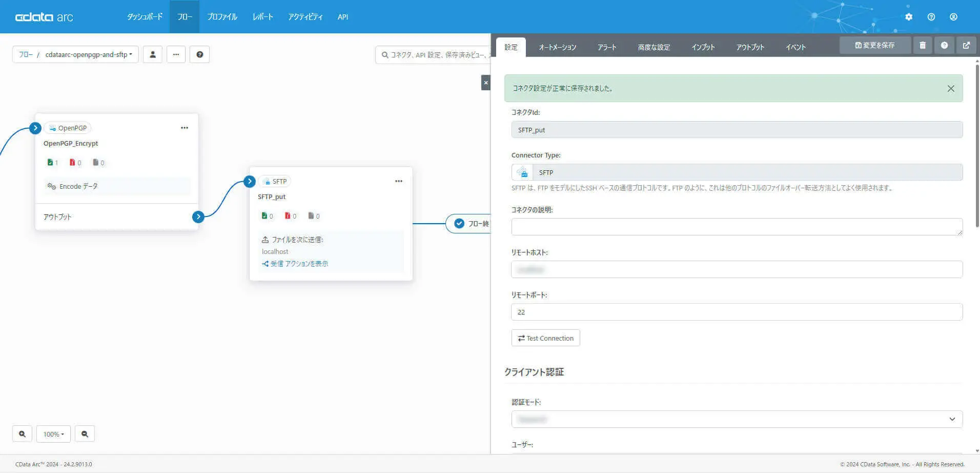This screenshot has height=473, width=980.
Task: Open the settings gear in the top bar
Action: tap(909, 17)
